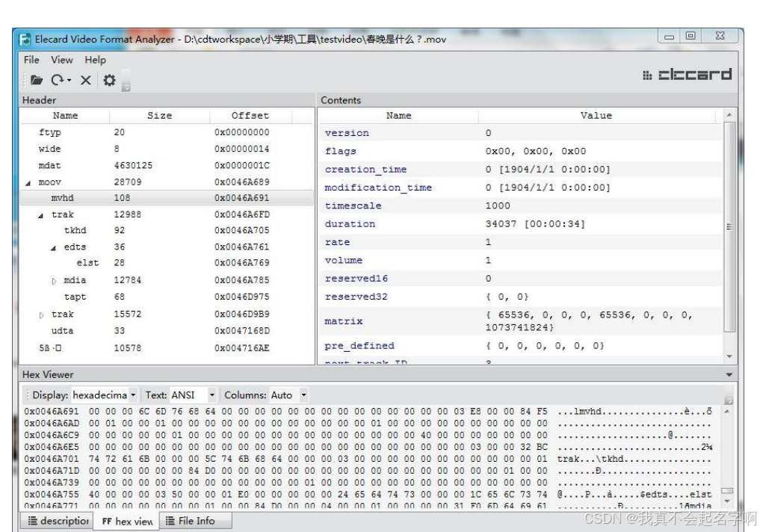Image resolution: width=760 pixels, height=532 pixels.
Task: Click the hex viewer scroll up arrow
Action: click(x=728, y=412)
